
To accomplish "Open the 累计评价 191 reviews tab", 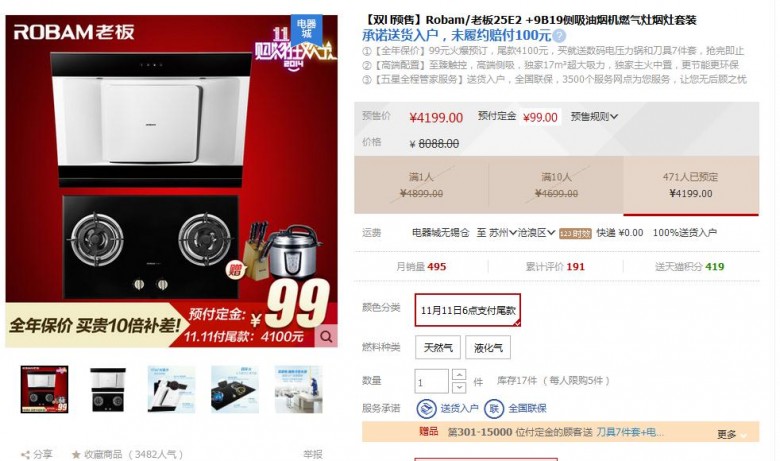I will click(555, 267).
